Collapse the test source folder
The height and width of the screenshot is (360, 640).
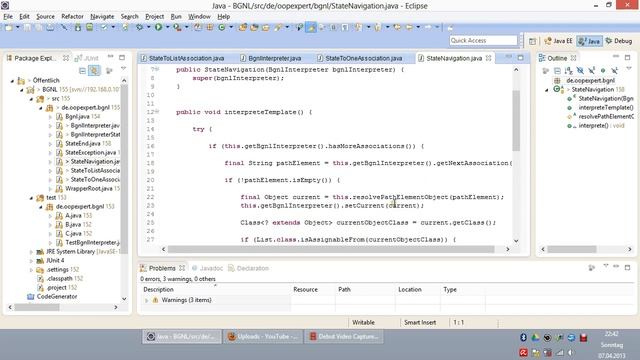[x=31, y=198]
